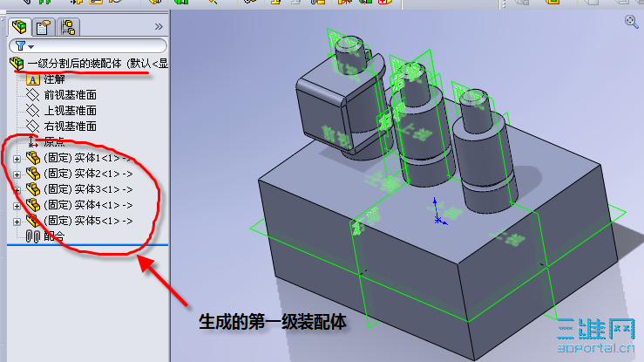The width and height of the screenshot is (644, 362).
Task: Select the top-level assembly 一级分割后的装配体
Action: (98, 64)
